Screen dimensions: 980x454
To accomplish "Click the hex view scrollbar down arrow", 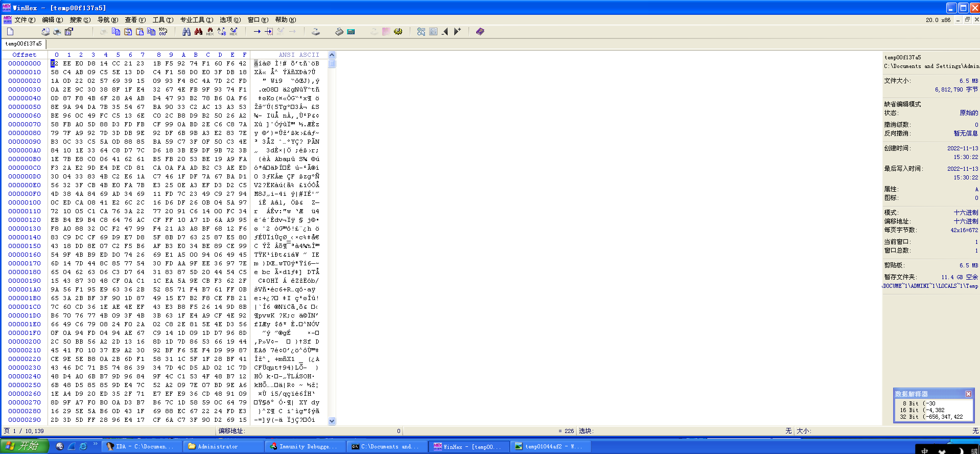I will [332, 421].
